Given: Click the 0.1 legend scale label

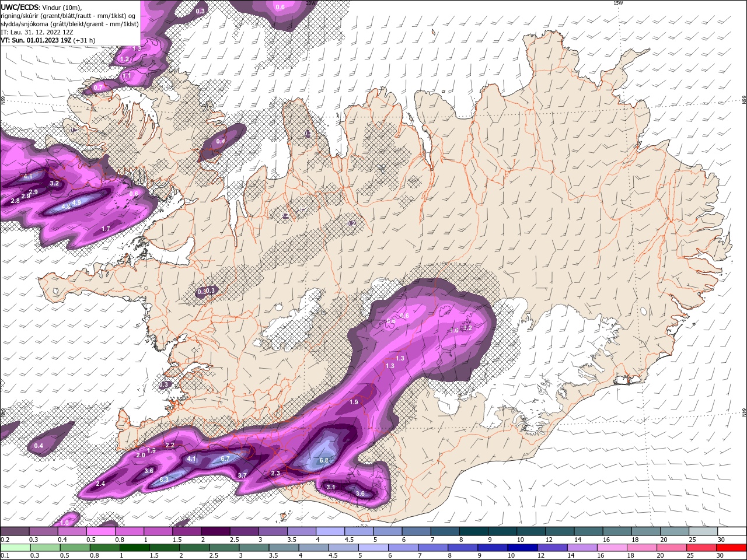Looking at the screenshot, I should 5,556.
